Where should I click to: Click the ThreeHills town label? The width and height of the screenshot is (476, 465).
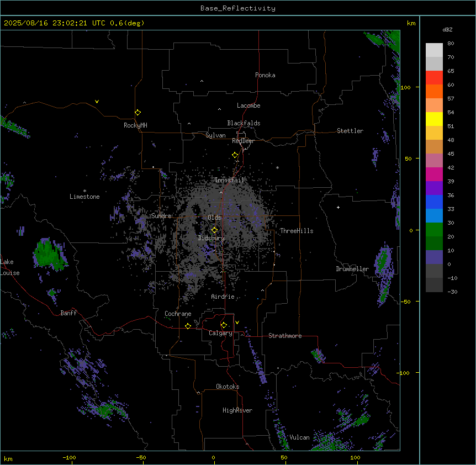coord(297,231)
